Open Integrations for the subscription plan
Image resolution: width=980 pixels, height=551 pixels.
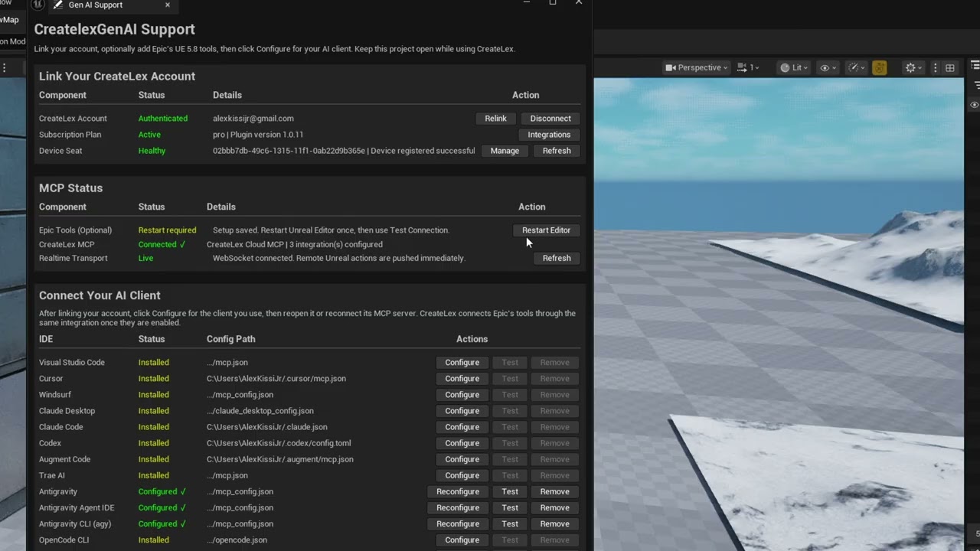pos(549,135)
